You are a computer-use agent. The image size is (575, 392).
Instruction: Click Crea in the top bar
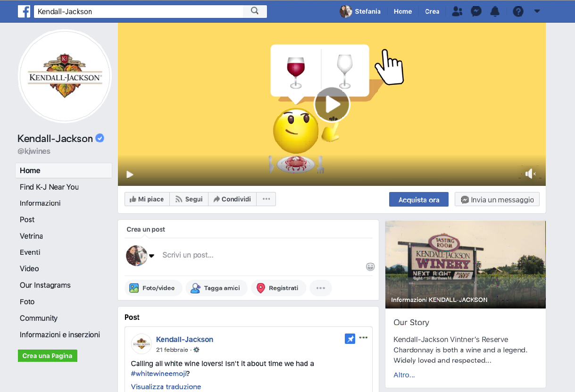(x=432, y=11)
